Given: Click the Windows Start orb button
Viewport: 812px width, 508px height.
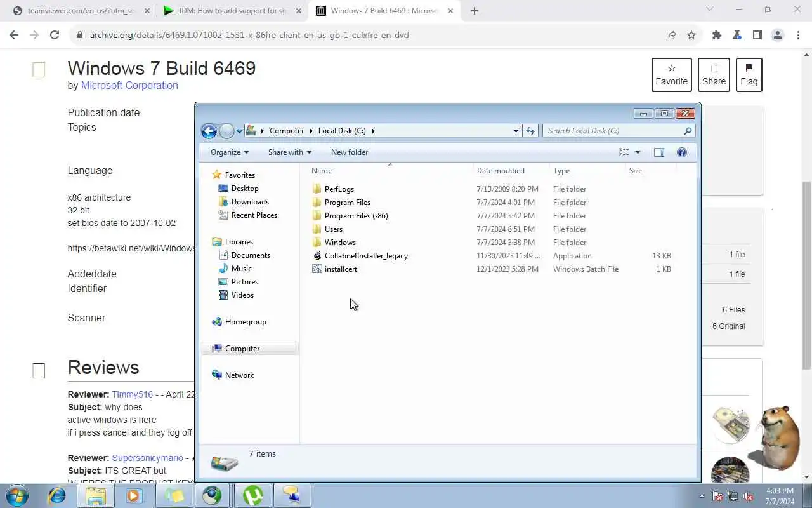Looking at the screenshot, I should (17, 495).
